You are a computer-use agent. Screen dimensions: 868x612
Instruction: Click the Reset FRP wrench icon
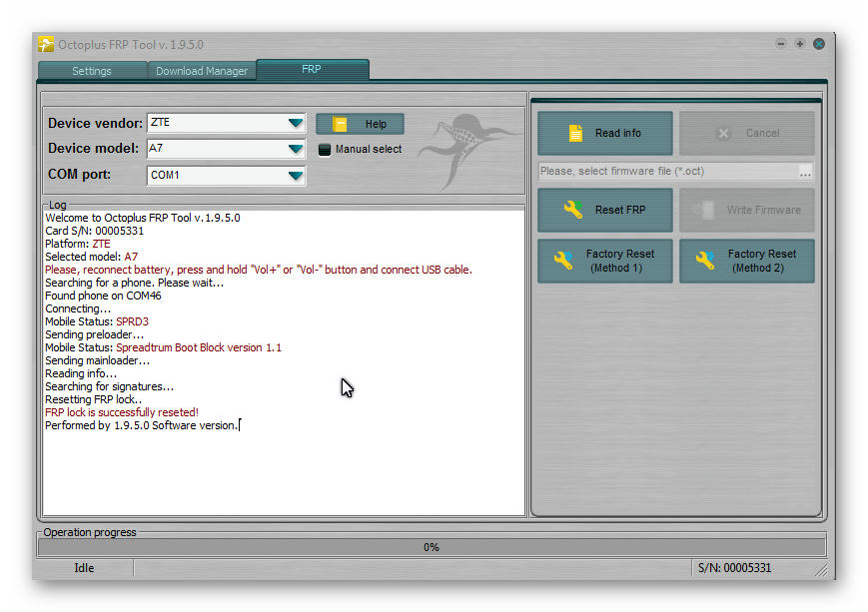(573, 210)
